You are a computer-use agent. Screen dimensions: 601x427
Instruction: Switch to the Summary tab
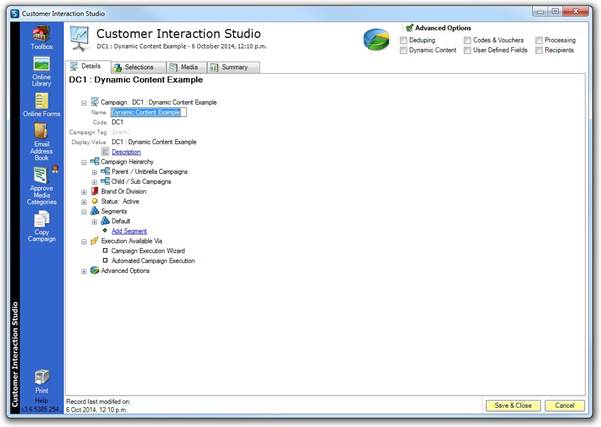click(233, 67)
